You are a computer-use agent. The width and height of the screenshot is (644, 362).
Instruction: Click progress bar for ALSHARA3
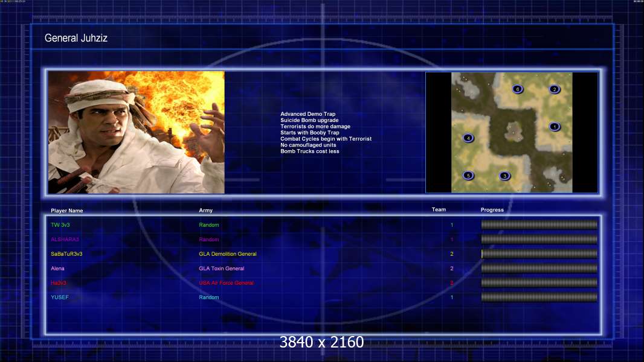coord(539,239)
